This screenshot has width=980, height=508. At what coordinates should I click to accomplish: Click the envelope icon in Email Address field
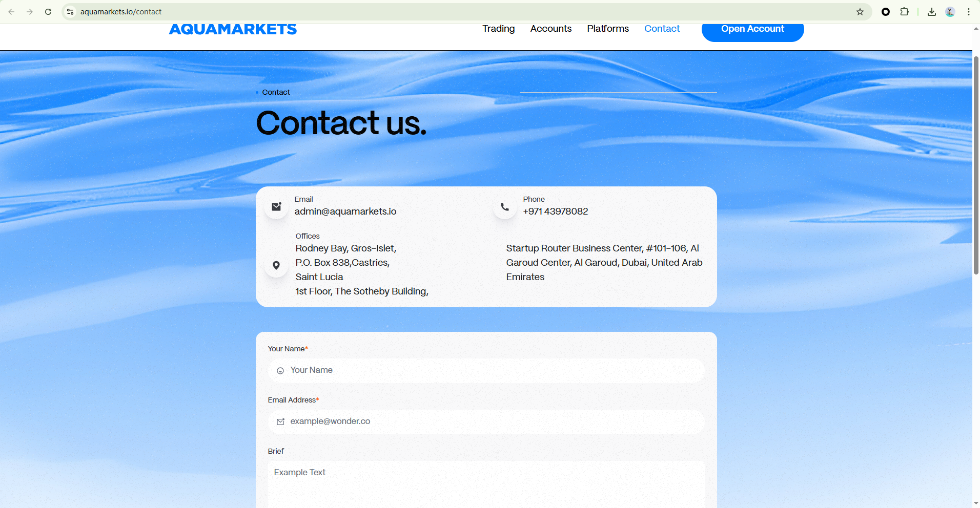pyautogui.click(x=280, y=422)
